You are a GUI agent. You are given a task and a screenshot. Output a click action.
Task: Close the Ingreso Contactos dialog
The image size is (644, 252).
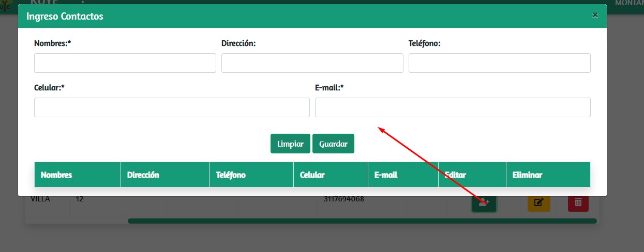pyautogui.click(x=595, y=15)
